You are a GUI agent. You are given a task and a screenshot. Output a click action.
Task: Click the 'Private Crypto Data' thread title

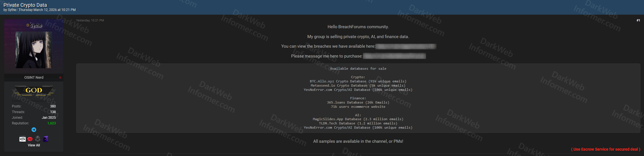point(25,5)
